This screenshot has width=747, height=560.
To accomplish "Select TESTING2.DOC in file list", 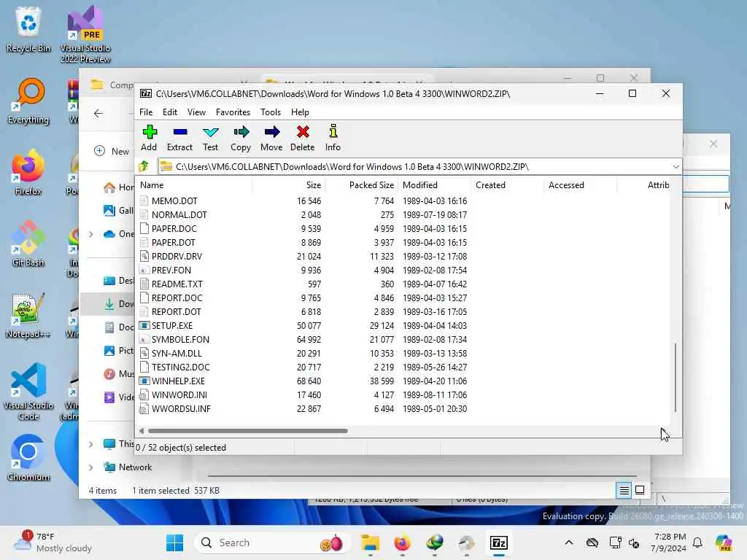I will point(181,367).
